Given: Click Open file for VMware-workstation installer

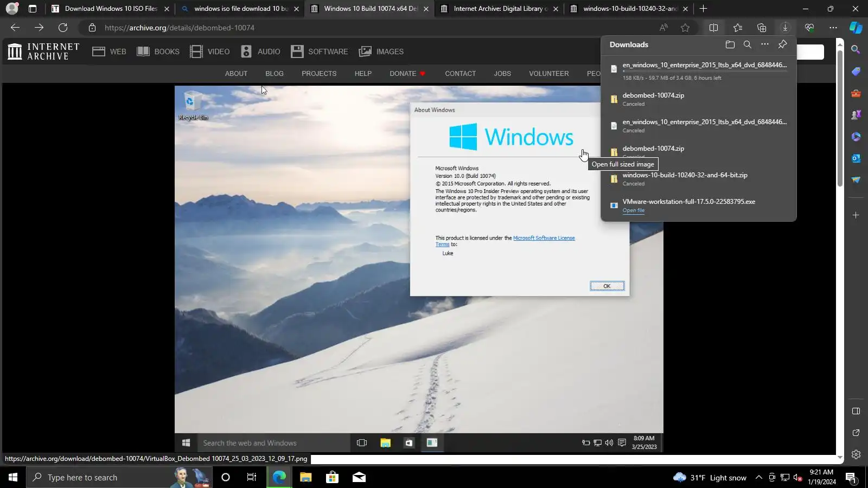Looking at the screenshot, I should click(634, 210).
